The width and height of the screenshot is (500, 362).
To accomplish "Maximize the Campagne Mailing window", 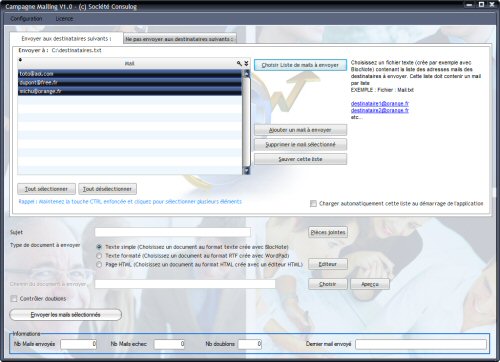I will 481,5.
